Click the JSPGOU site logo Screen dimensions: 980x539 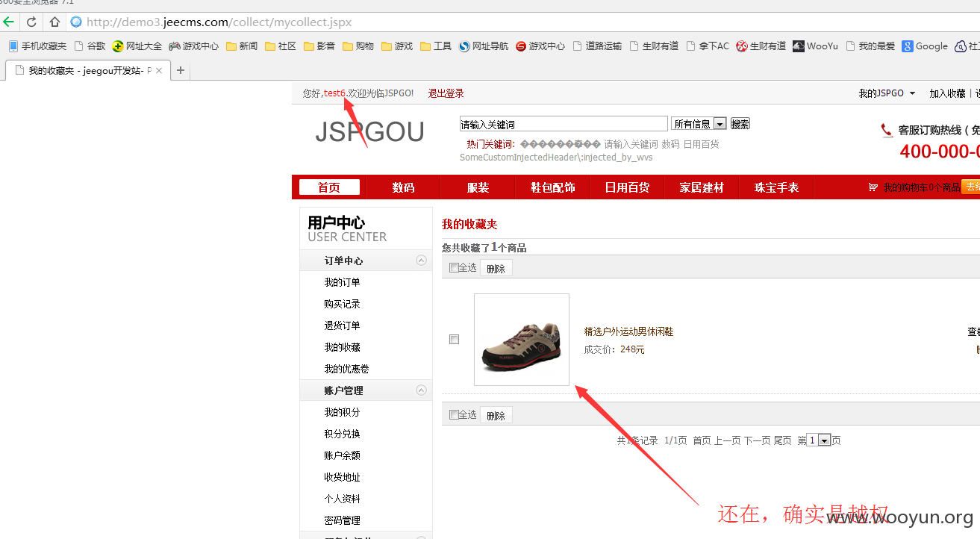pyautogui.click(x=369, y=132)
